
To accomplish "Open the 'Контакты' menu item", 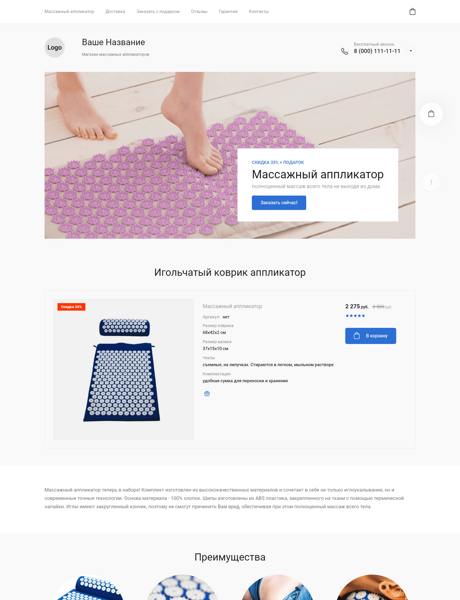I will 259,11.
